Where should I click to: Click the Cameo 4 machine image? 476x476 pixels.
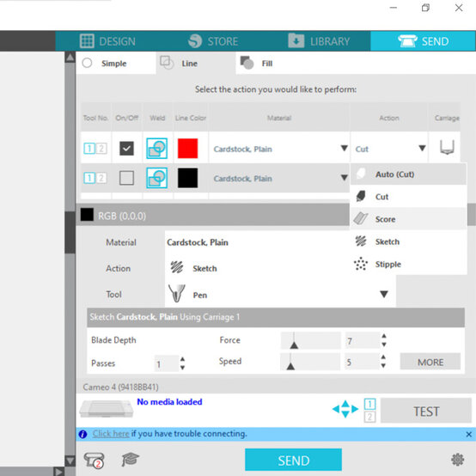click(x=107, y=409)
